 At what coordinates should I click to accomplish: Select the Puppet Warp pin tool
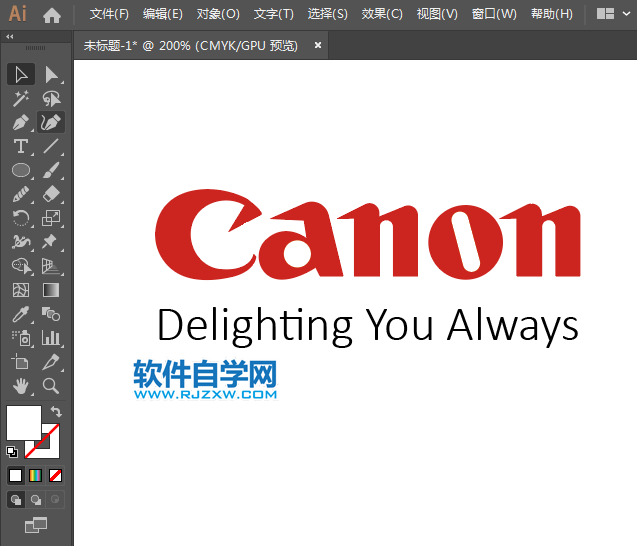tap(51, 242)
